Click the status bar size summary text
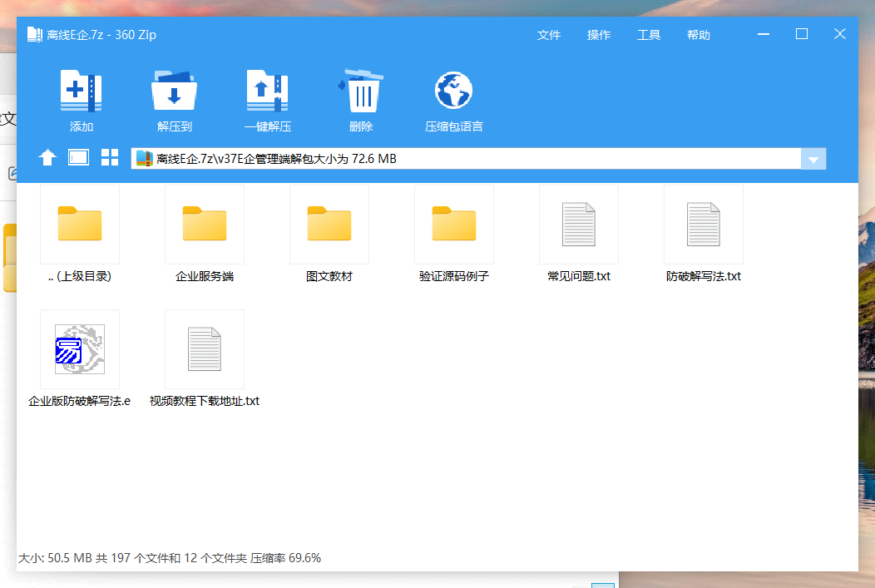Screen dimensions: 875x588 point(170,558)
